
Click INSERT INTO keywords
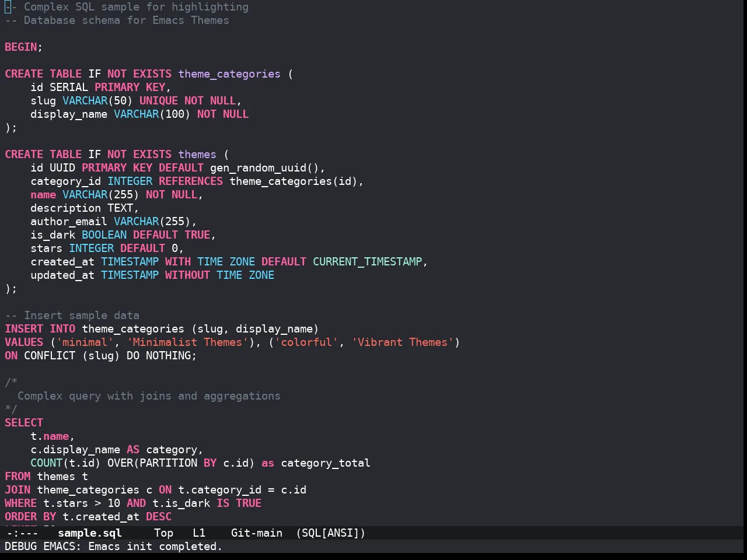(40, 328)
